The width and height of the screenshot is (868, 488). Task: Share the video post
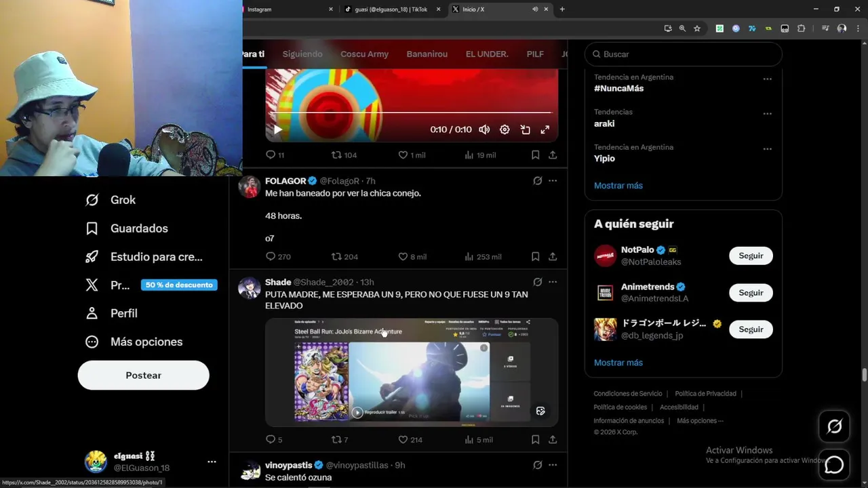tap(553, 155)
